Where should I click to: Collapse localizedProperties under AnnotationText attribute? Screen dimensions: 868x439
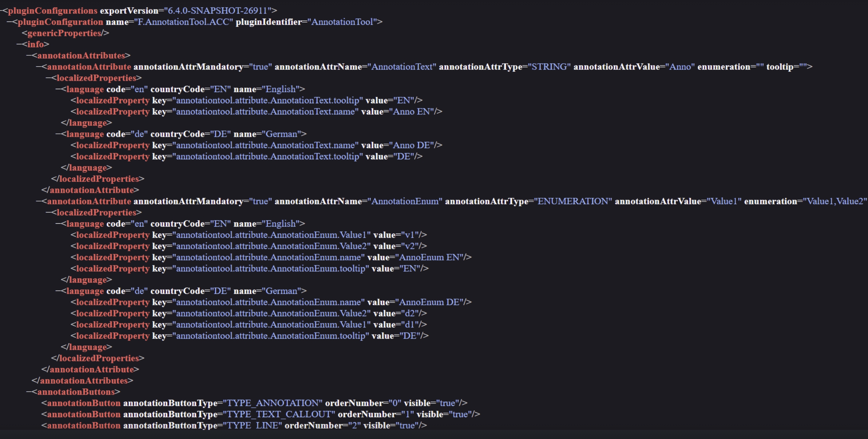48,78
